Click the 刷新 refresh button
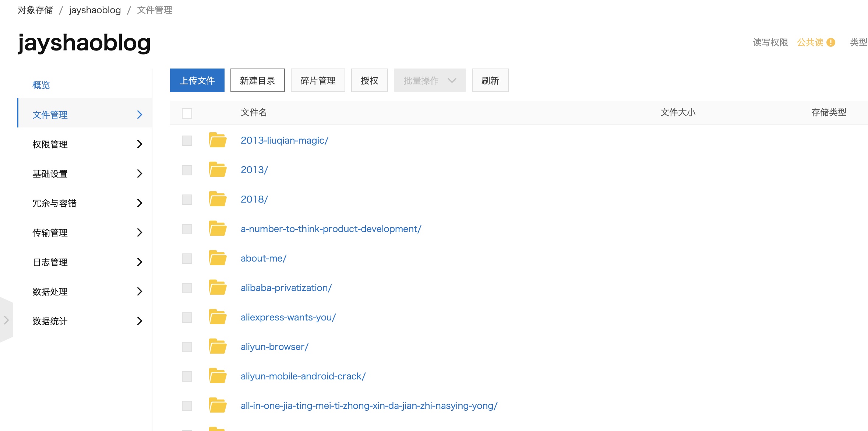The image size is (868, 431). [x=490, y=81]
